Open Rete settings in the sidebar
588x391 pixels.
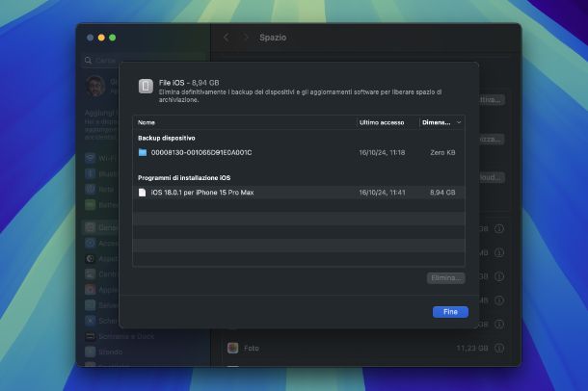[100, 190]
